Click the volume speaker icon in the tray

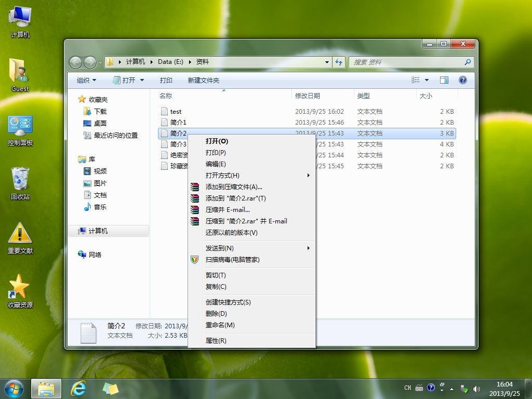click(x=476, y=389)
